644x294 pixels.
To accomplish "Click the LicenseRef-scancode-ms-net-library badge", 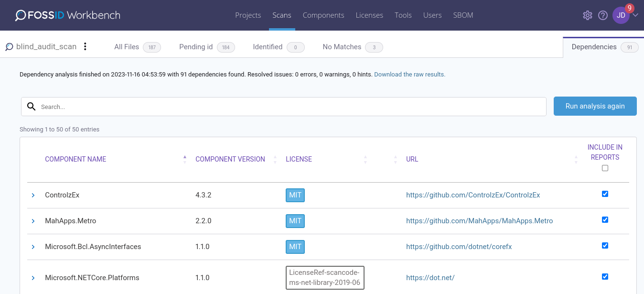I will (x=325, y=278).
